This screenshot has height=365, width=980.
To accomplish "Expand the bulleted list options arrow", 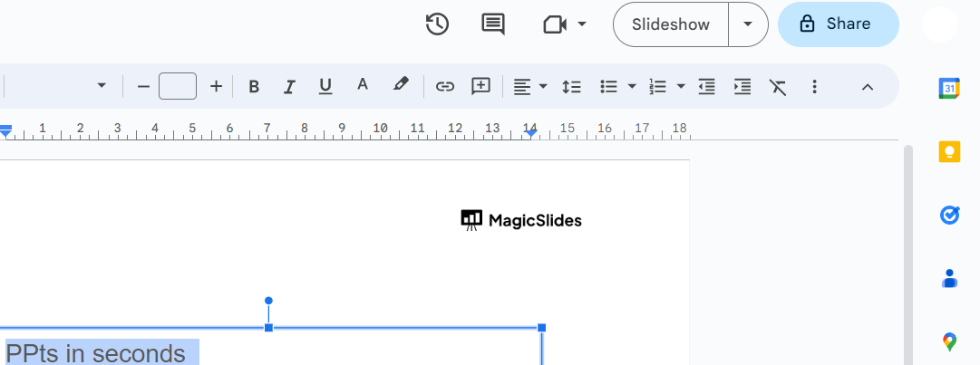I will 632,87.
